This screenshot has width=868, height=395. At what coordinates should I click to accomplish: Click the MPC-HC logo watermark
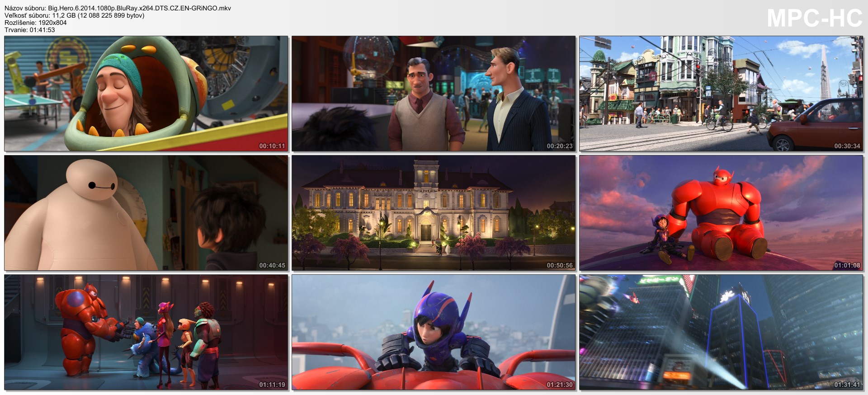814,19
